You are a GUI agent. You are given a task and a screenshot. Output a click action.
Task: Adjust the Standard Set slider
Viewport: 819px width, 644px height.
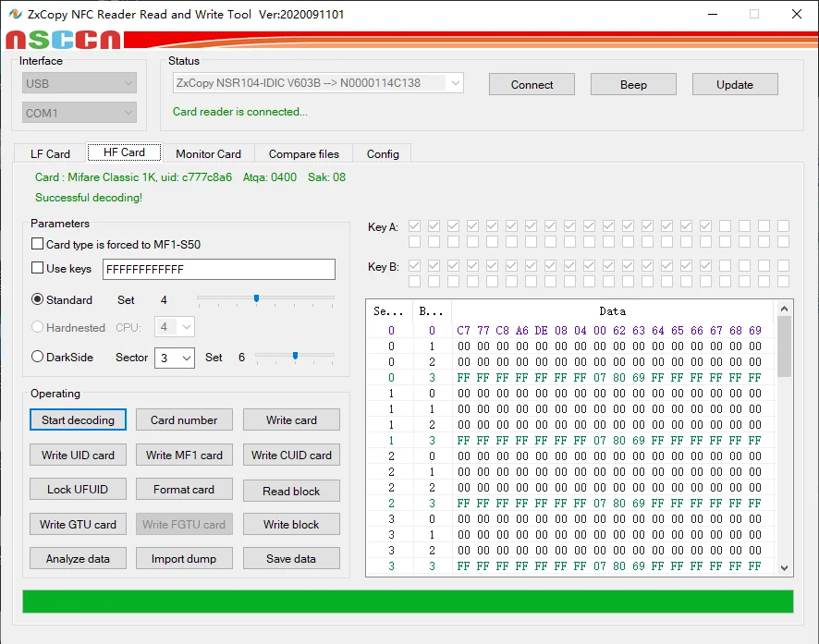(x=256, y=298)
